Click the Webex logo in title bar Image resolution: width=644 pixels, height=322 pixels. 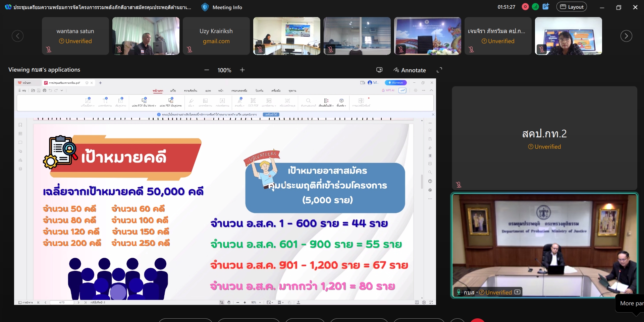coord(8,7)
